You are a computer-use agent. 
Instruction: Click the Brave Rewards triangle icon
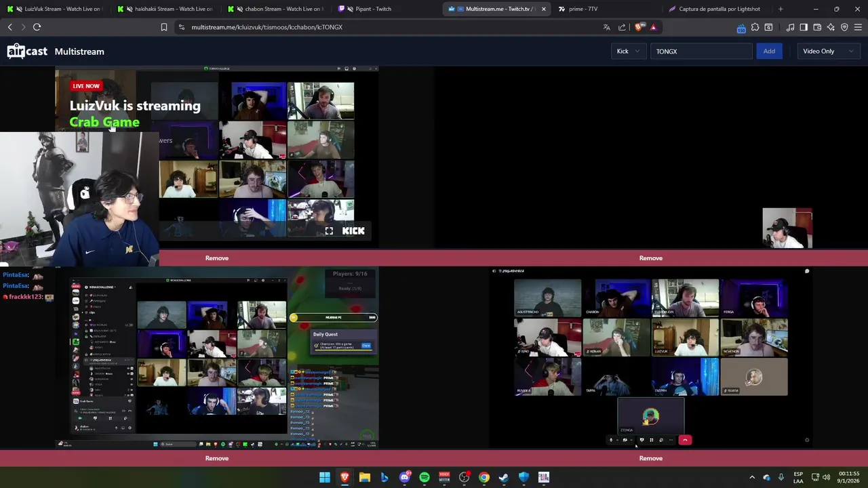[653, 27]
